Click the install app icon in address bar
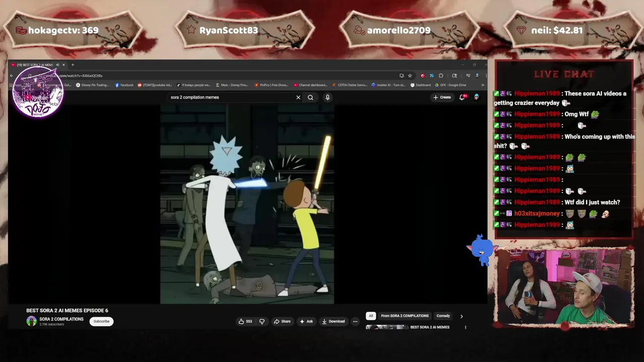644x362 pixels. click(x=401, y=75)
